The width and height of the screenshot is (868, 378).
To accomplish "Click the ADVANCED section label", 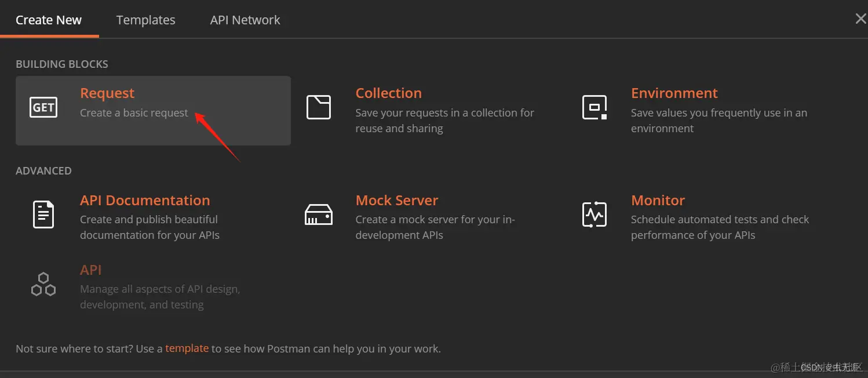I will click(x=43, y=171).
